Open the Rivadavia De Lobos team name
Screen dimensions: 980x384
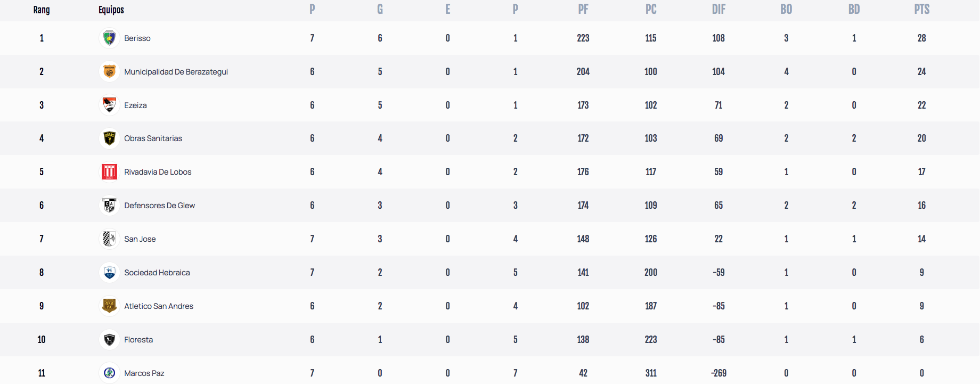click(158, 172)
